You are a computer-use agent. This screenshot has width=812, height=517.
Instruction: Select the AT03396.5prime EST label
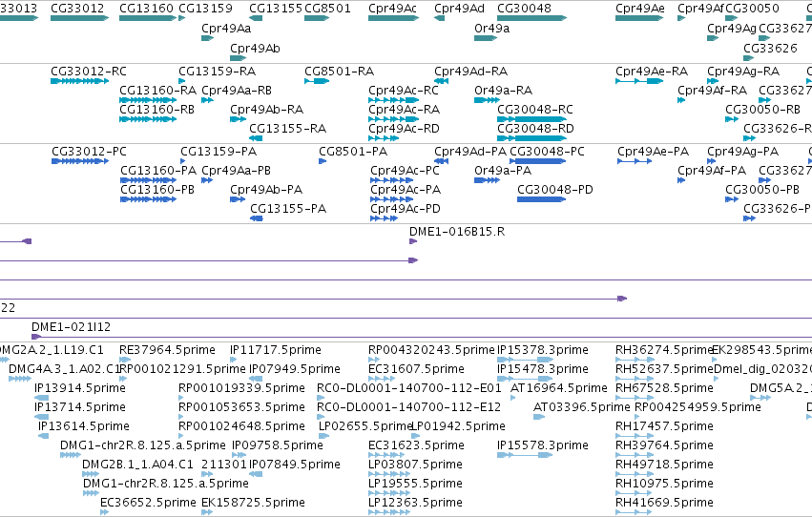tap(581, 408)
